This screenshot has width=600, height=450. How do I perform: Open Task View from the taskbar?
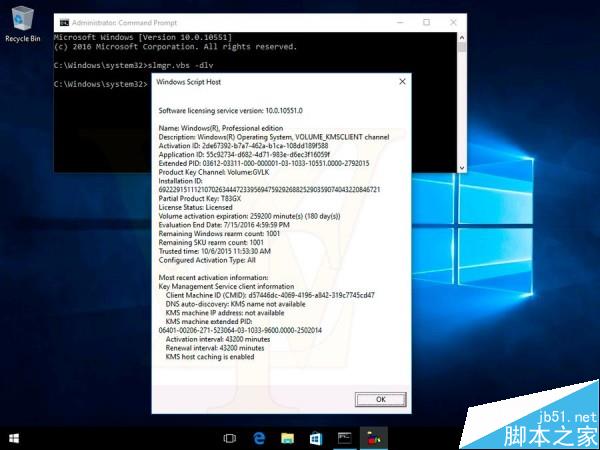(230, 438)
